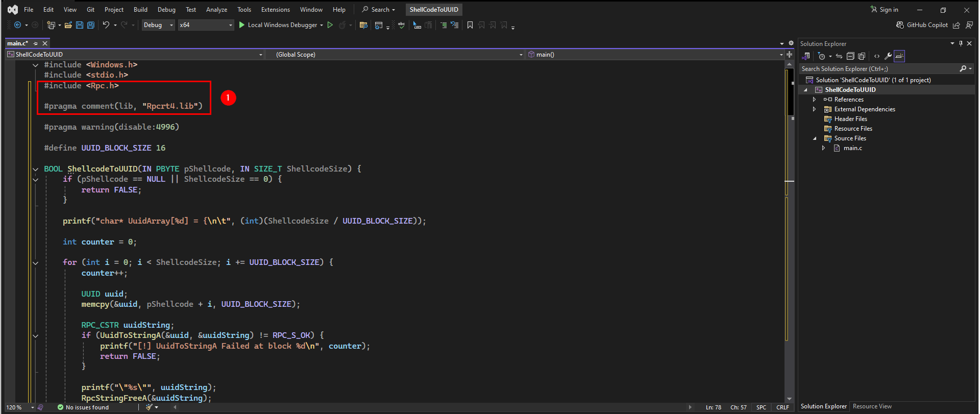
Task: Click the CRLF line ending indicator
Action: (782, 407)
